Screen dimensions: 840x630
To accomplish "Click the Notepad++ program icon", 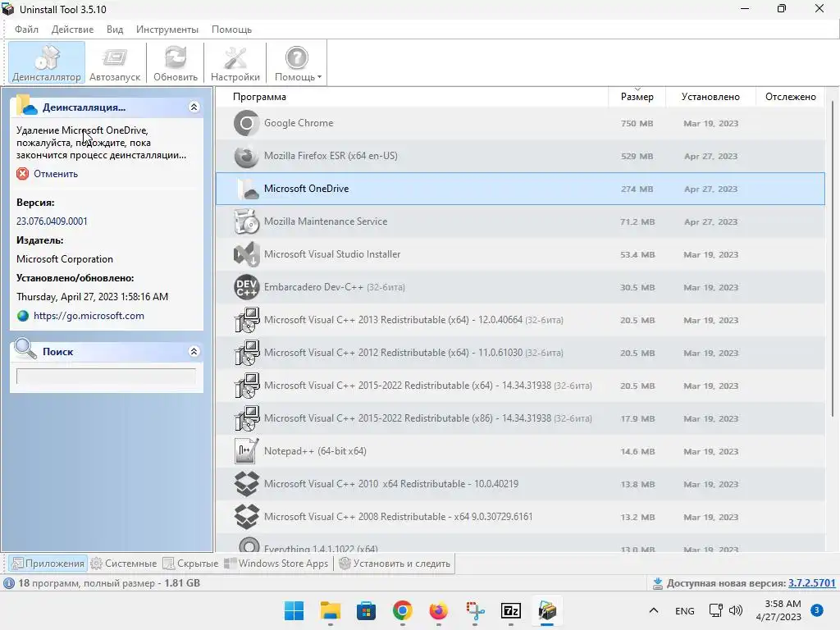I will point(246,451).
